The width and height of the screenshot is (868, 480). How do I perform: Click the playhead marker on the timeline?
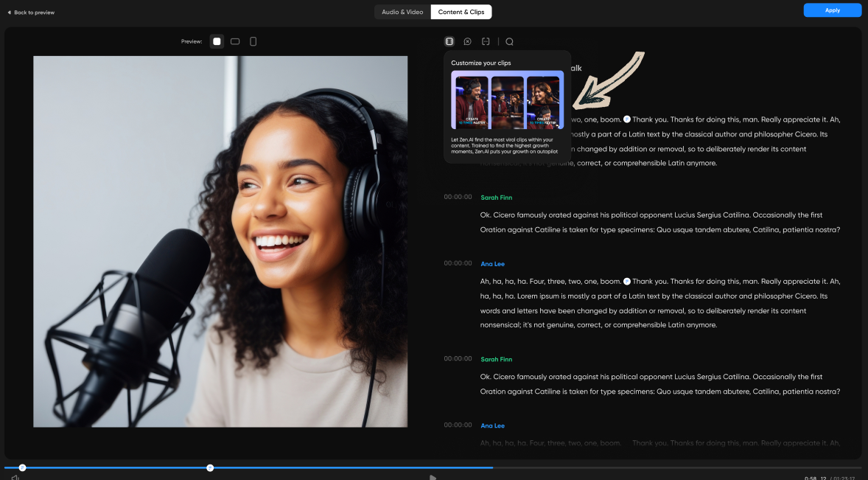[210, 467]
